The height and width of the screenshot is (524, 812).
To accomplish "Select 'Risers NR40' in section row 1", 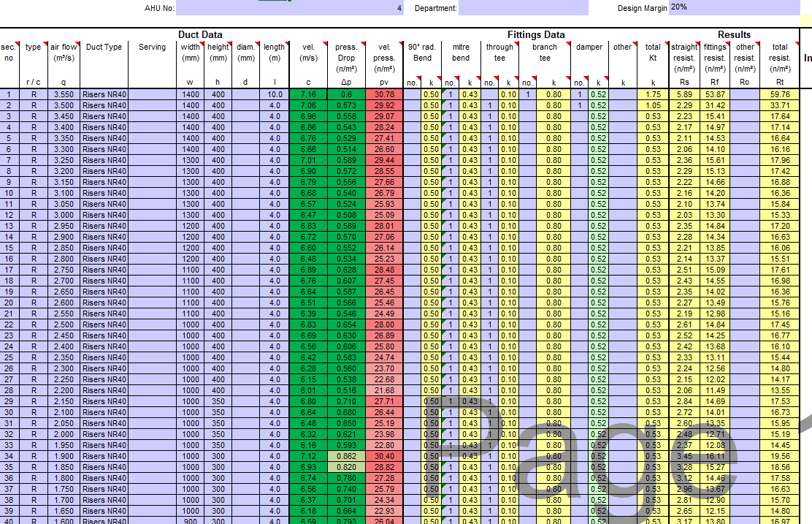I will (104, 94).
